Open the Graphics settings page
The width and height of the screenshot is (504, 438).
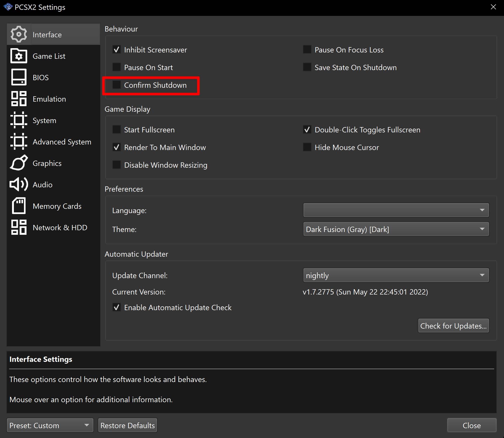[x=54, y=163]
